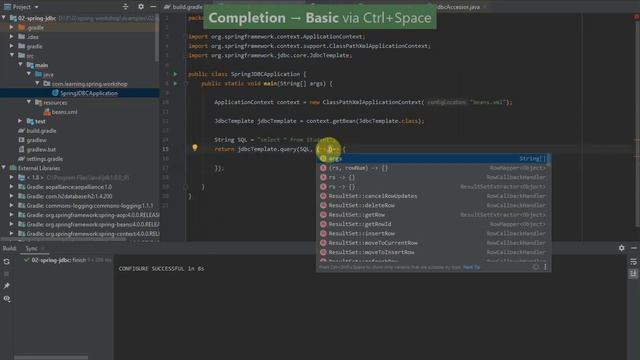
Task: Click run arrow beside the main method line
Action: [176, 83]
